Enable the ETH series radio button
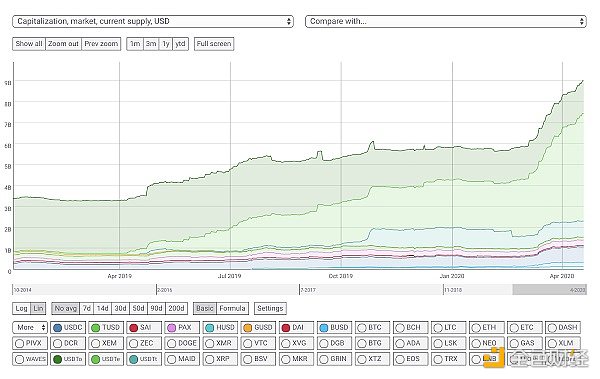The height and width of the screenshot is (379, 600). click(476, 328)
